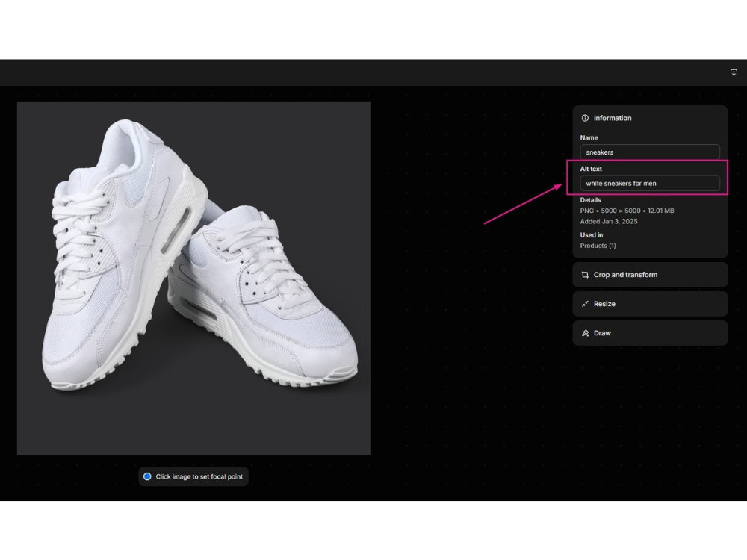The image size is (747, 560).
Task: Click the blue focal point dot
Action: pos(147,476)
